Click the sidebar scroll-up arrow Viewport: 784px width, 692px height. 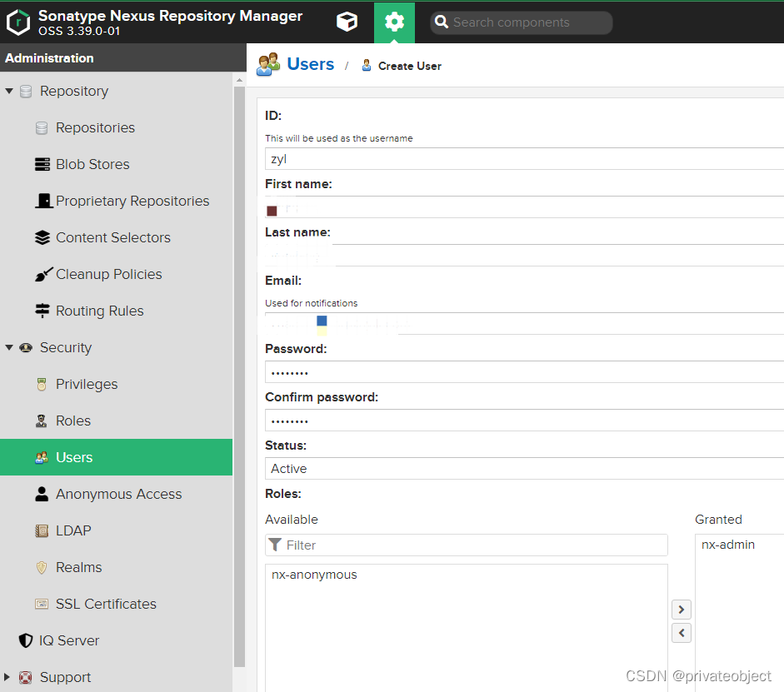point(239,80)
